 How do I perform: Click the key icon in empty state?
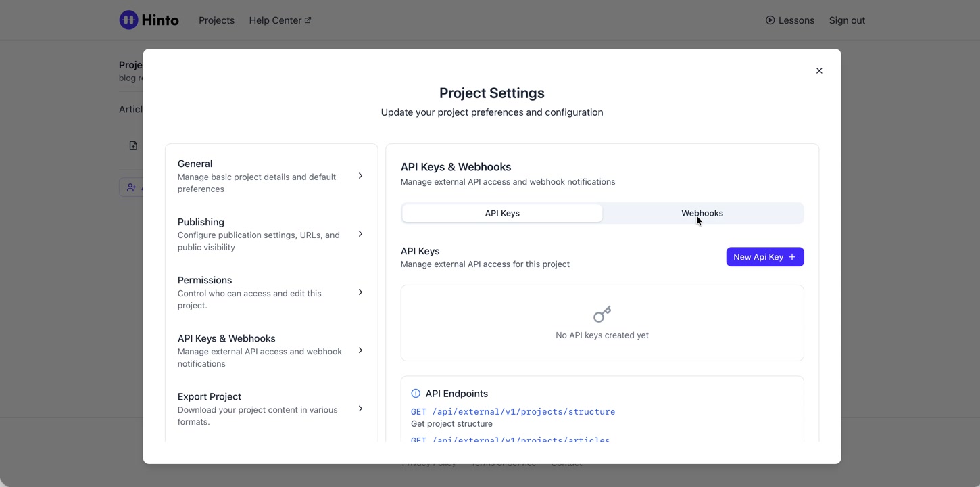[602, 315]
